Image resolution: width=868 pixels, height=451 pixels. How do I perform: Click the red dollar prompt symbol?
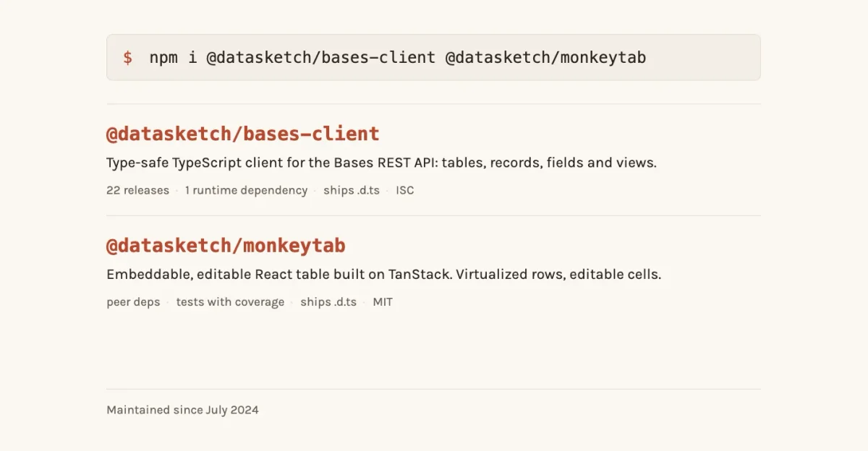click(x=127, y=58)
